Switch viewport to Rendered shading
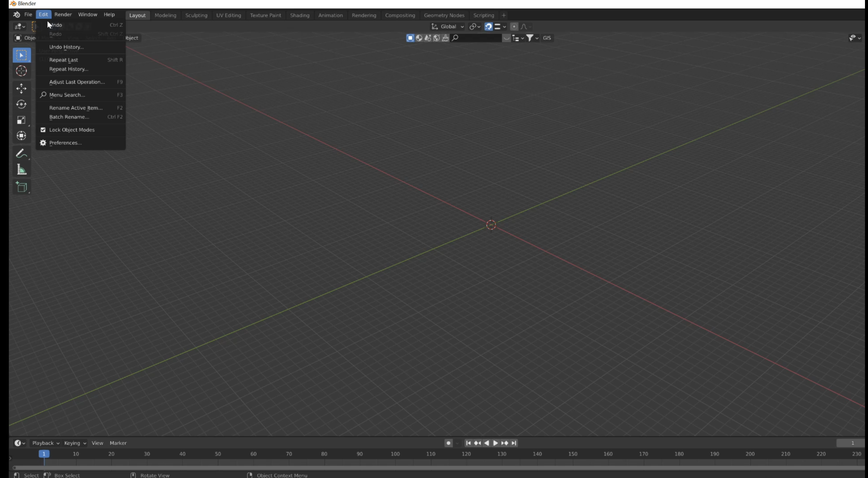Viewport: 868px width, 478px height. 436,38
